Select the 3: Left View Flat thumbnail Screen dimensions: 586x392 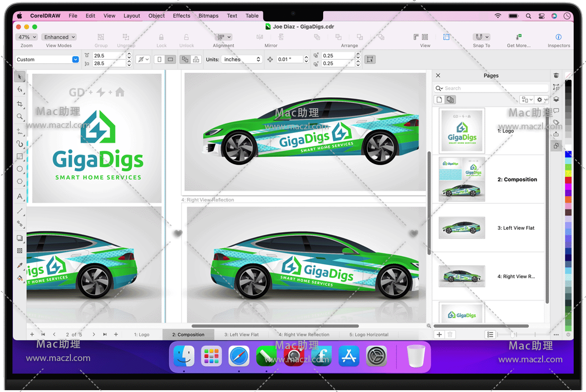462,228
